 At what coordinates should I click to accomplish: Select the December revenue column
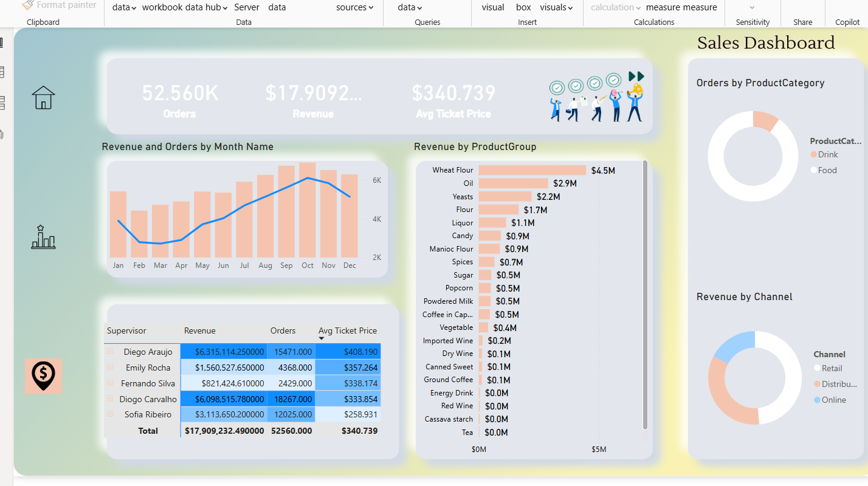(x=350, y=216)
